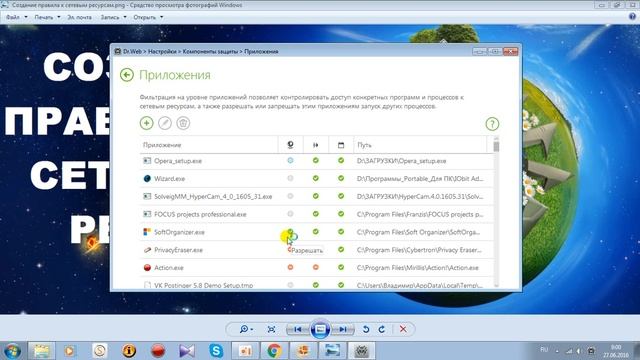Image resolution: width=640 pixels, height=360 pixels.
Task: Click the calendar-like third column header icon
Action: click(x=341, y=145)
